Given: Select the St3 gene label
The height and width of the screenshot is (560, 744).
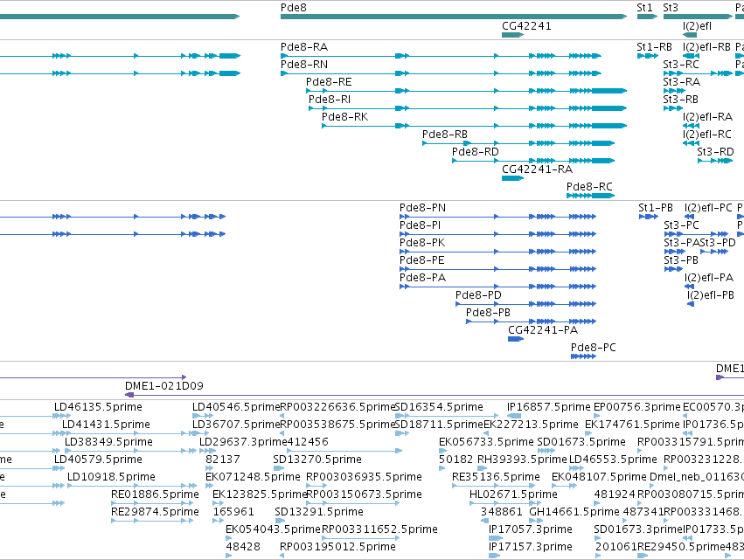Looking at the screenshot, I should pos(671,8).
